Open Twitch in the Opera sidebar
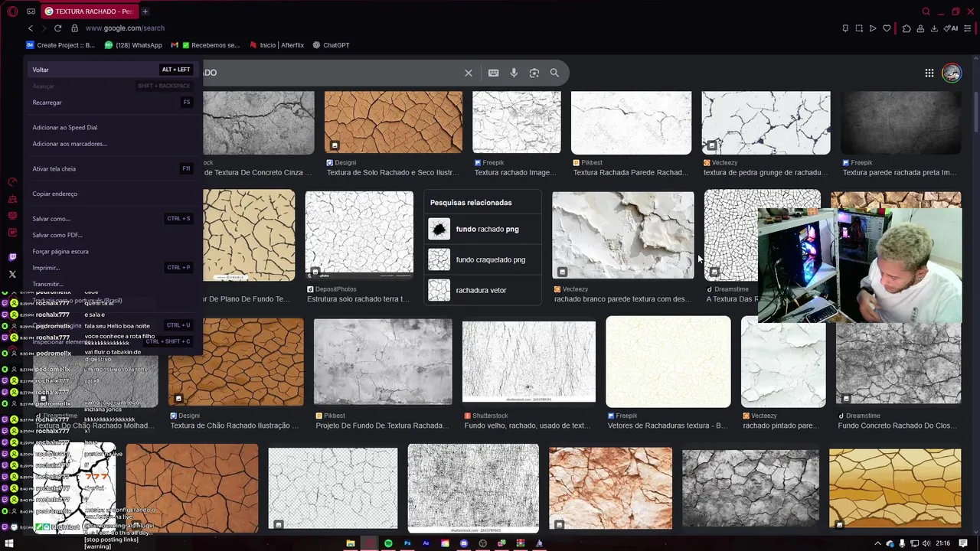 tap(12, 258)
